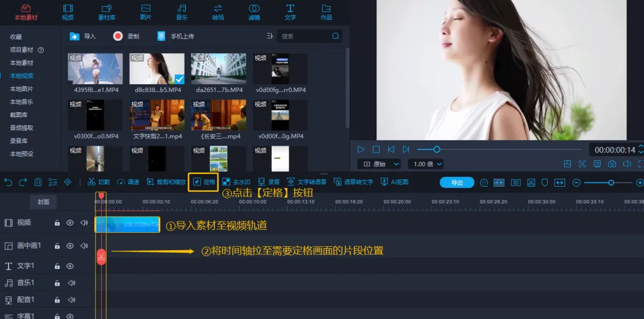The image size is (644, 319).
Task: Switch to the 滤镜 filters tab
Action: [x=254, y=12]
